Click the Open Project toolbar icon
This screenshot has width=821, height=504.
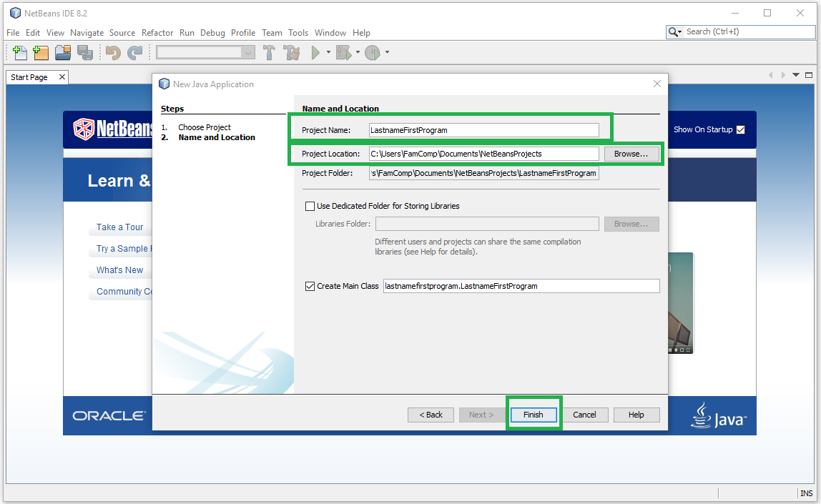pos(63,52)
